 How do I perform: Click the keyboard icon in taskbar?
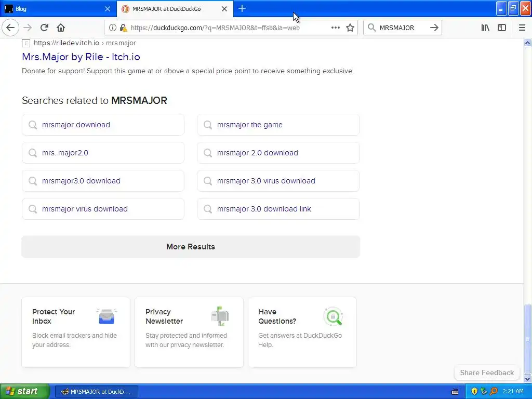point(455,392)
